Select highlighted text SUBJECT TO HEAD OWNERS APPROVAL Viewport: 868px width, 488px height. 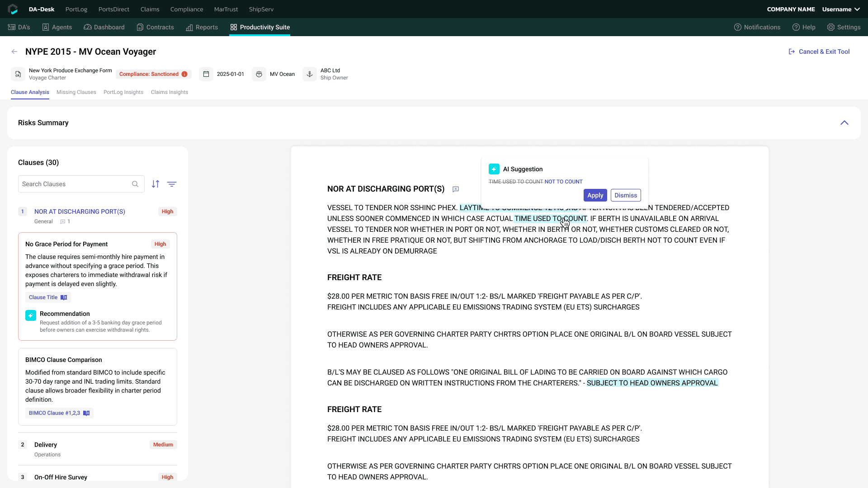(652, 383)
